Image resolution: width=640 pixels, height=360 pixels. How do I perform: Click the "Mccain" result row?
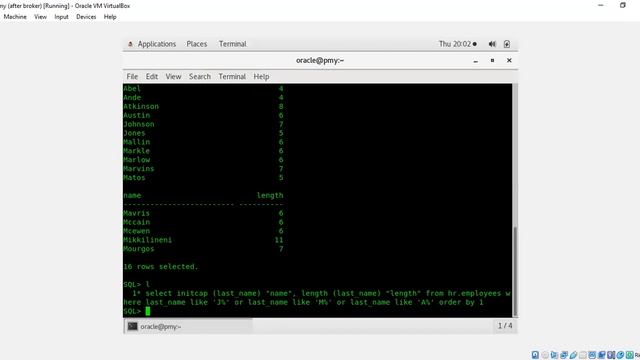[203, 222]
